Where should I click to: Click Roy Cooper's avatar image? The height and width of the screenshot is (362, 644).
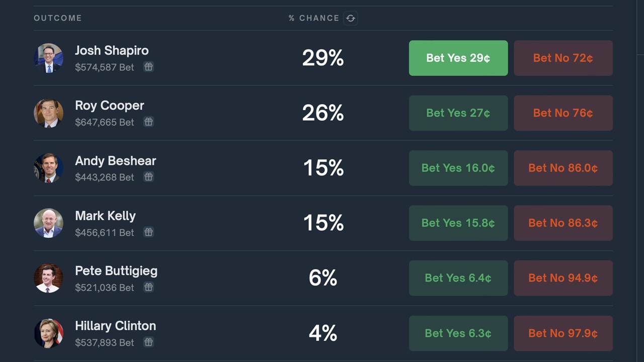point(48,113)
